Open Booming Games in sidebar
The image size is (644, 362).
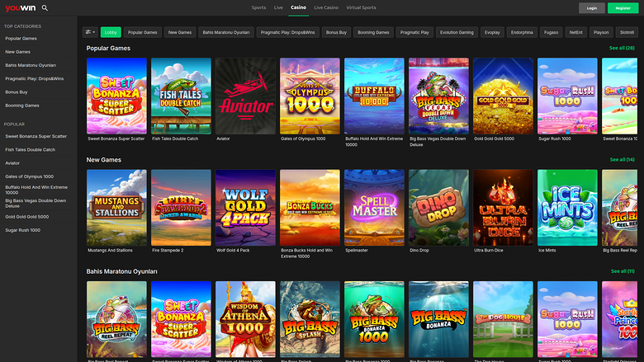(x=22, y=106)
